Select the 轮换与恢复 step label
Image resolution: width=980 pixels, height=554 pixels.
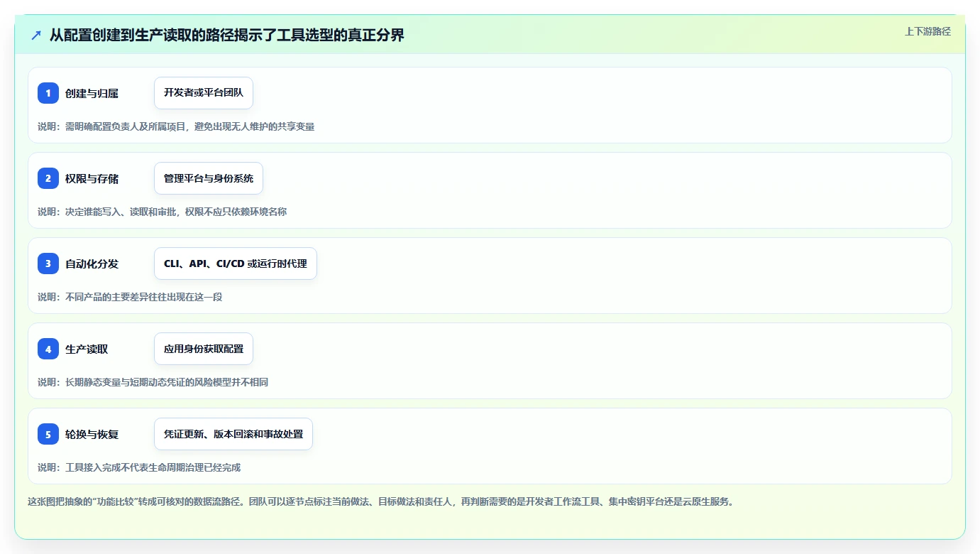tap(92, 434)
